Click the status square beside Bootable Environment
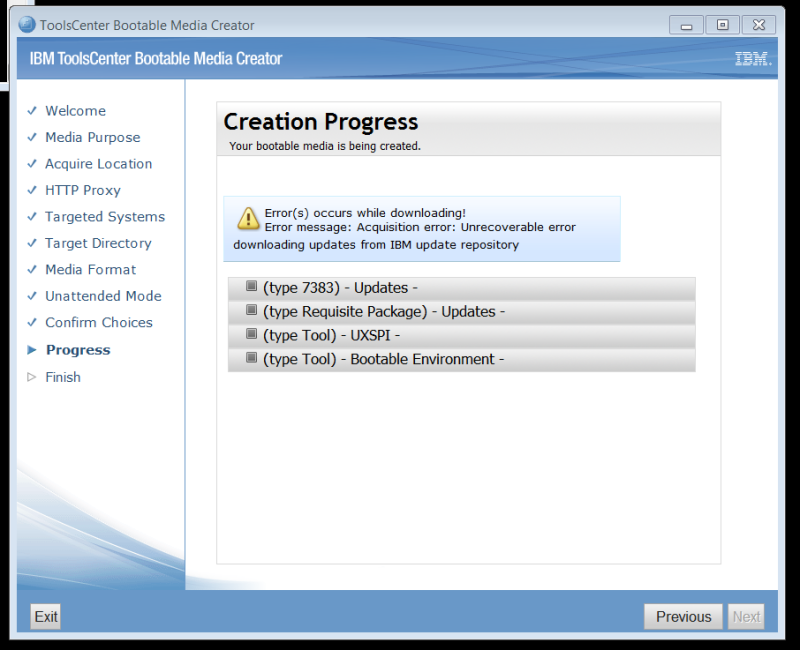The width and height of the screenshot is (800, 650). 251,358
